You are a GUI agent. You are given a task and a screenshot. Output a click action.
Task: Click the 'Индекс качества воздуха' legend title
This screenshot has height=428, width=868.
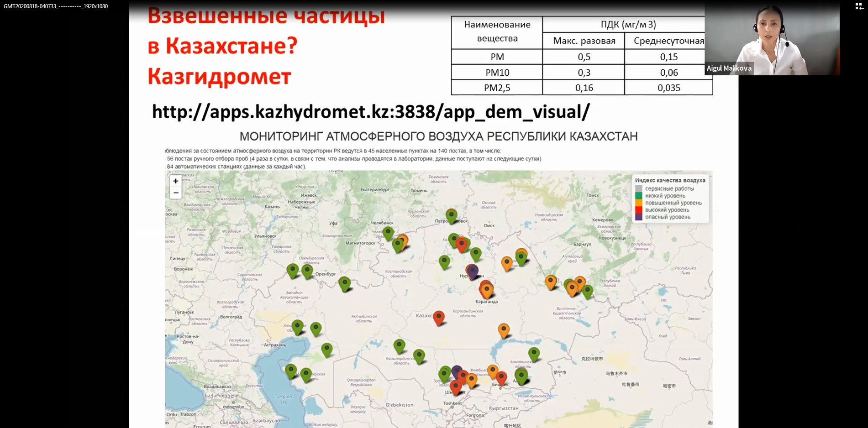point(670,180)
